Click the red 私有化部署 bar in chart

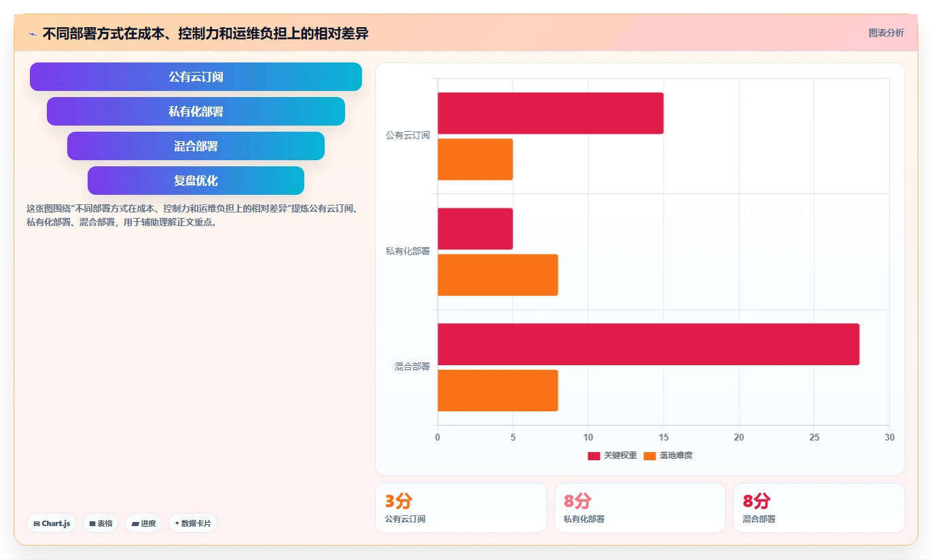(475, 229)
